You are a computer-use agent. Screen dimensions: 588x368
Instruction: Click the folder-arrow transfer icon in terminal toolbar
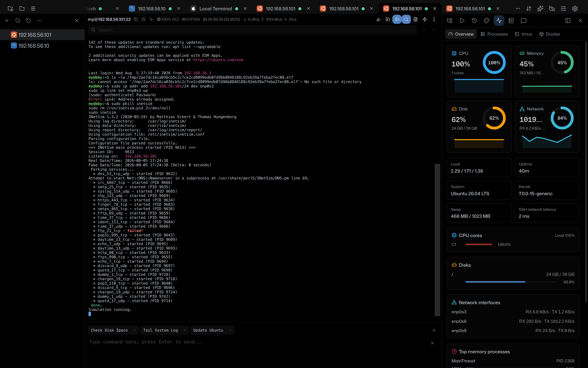point(388,19)
